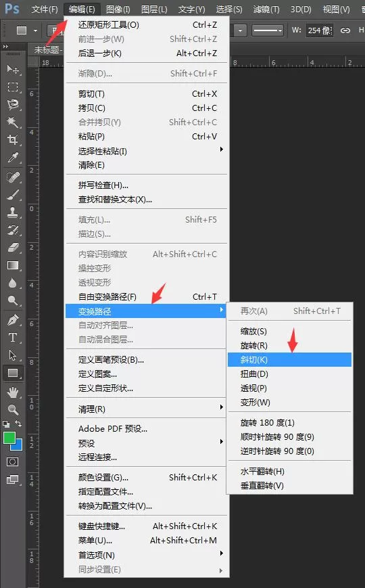
Task: Select the Crop tool
Action: coord(13,140)
